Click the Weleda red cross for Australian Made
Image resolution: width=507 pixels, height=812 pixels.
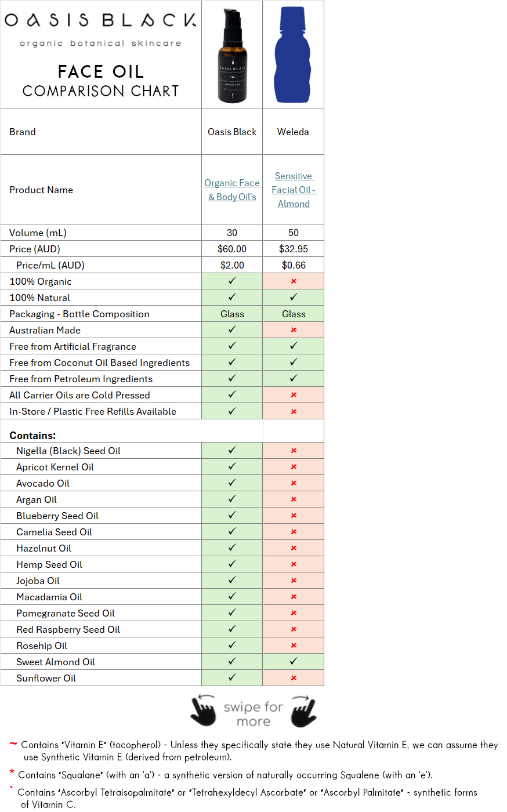pos(294,330)
